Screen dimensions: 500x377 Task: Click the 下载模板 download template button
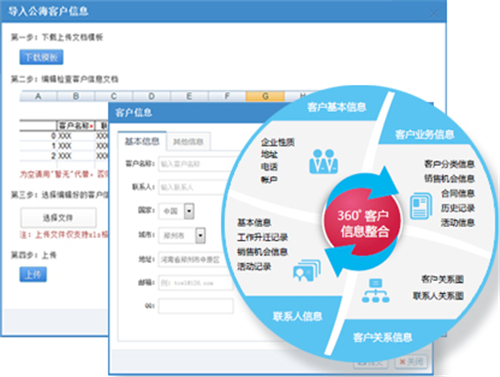click(x=41, y=57)
